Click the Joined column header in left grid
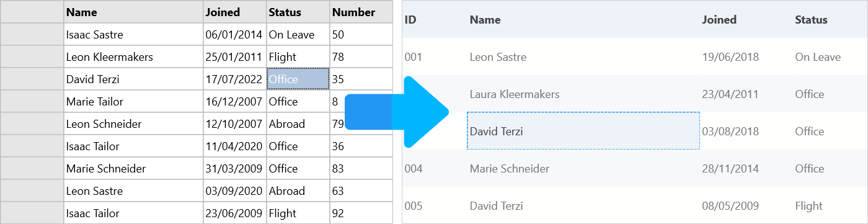This screenshot has height=224, width=868. (235, 12)
